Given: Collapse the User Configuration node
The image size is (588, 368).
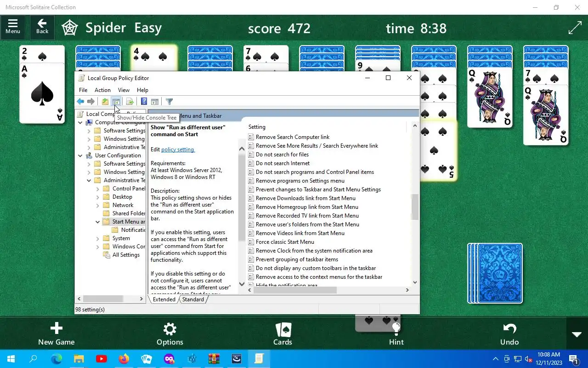Looking at the screenshot, I should click(80, 155).
